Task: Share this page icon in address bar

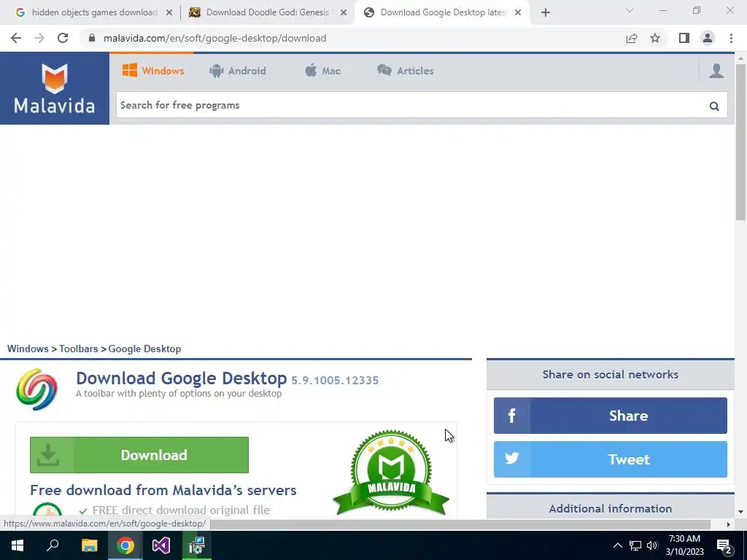Action: [x=632, y=38]
